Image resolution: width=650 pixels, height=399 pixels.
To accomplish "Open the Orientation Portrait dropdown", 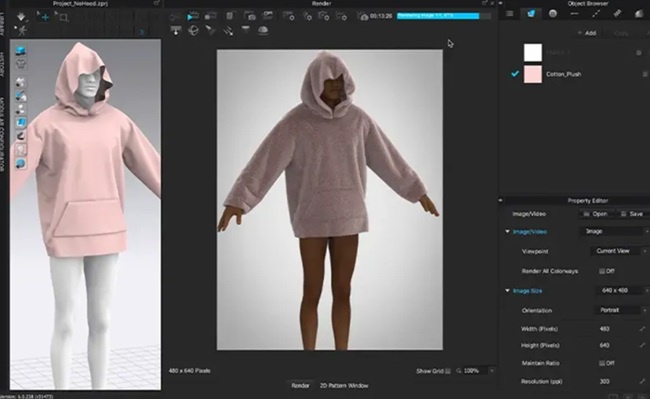I will (x=621, y=310).
